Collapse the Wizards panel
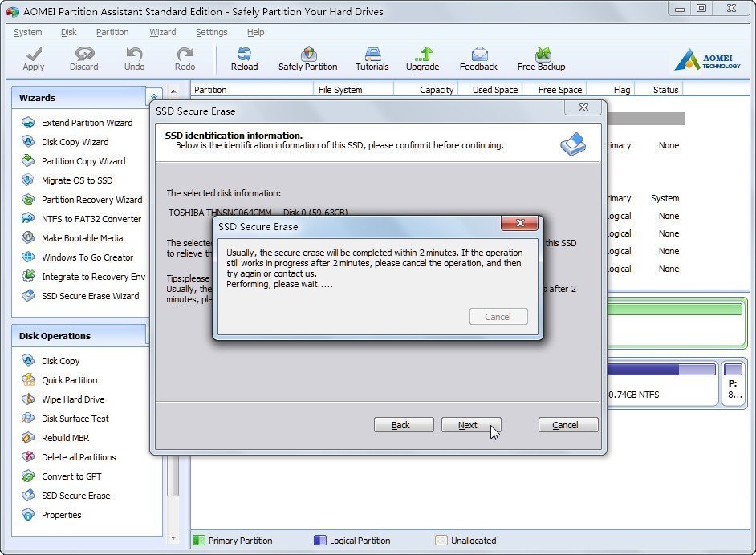This screenshot has height=555, width=756. click(x=154, y=97)
